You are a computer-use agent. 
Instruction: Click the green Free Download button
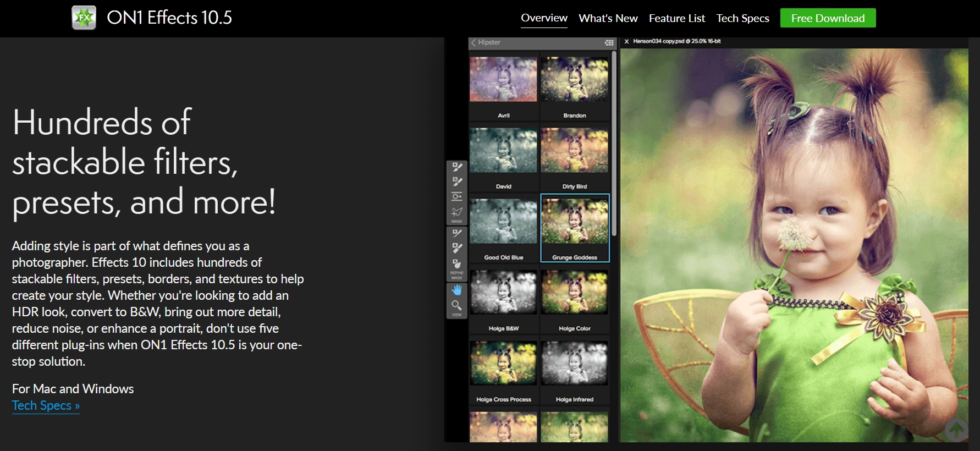pyautogui.click(x=828, y=18)
